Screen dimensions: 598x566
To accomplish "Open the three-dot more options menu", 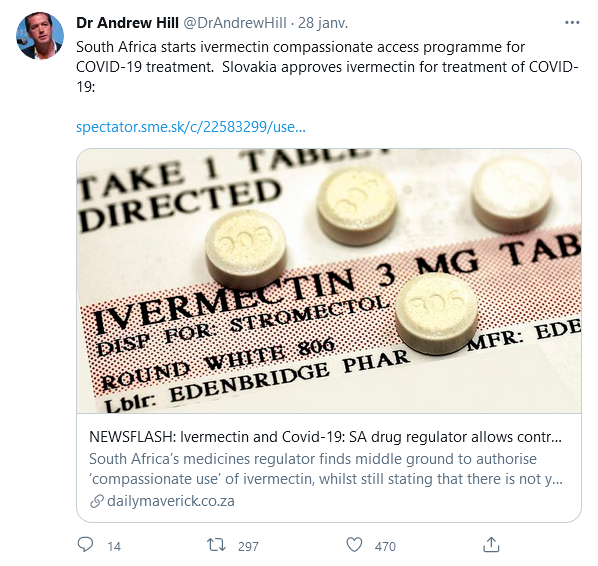I will [x=572, y=23].
